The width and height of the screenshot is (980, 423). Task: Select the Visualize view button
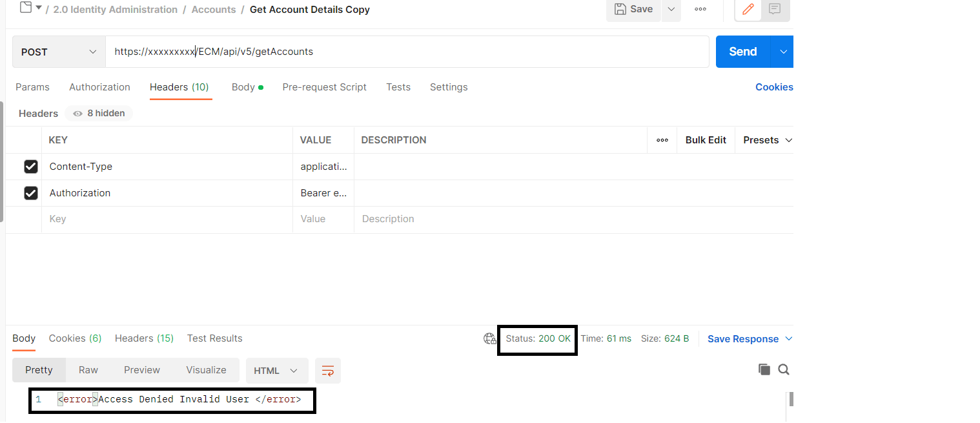(206, 370)
